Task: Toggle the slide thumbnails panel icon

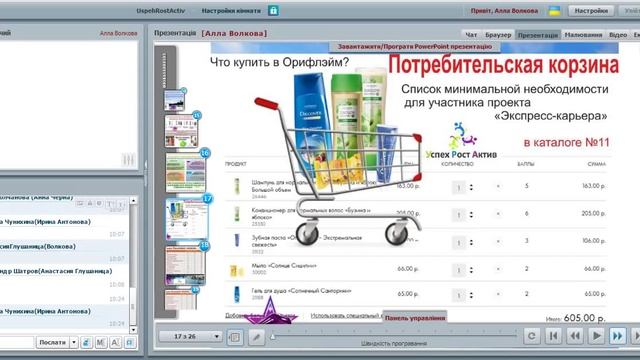Action: pyautogui.click(x=235, y=337)
